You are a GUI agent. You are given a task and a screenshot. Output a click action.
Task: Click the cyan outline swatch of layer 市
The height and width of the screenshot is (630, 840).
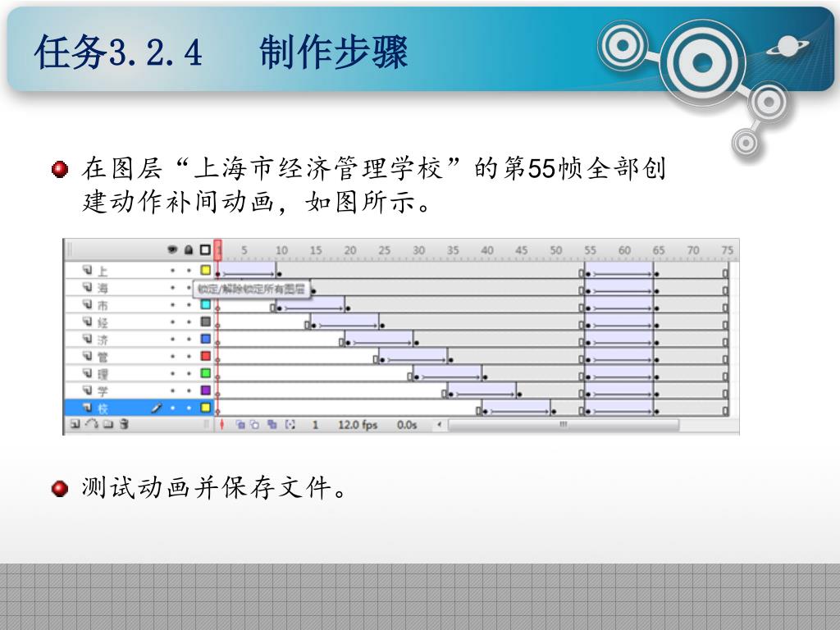pyautogui.click(x=205, y=304)
